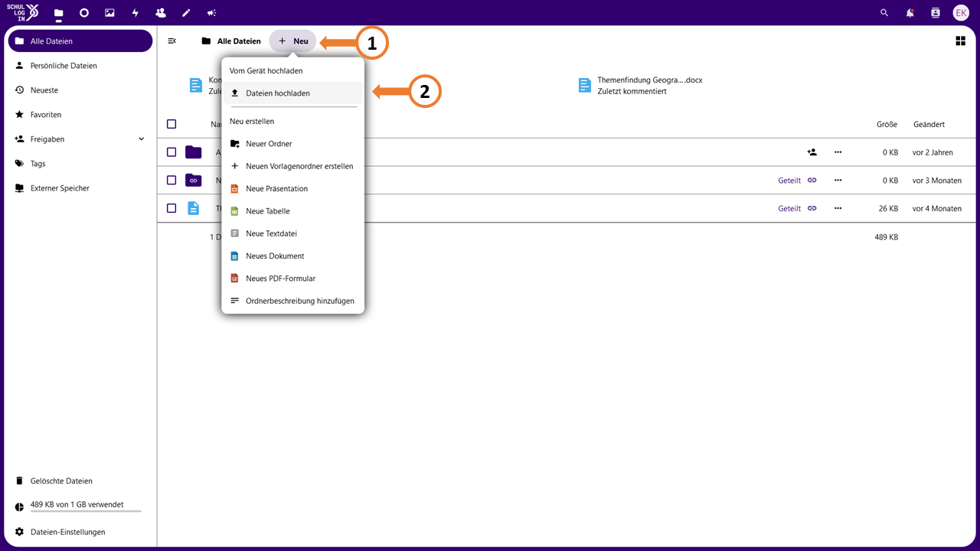Viewport: 980px width, 551px height.
Task: Open three-dot actions for the 3-month-old folder
Action: (x=838, y=181)
